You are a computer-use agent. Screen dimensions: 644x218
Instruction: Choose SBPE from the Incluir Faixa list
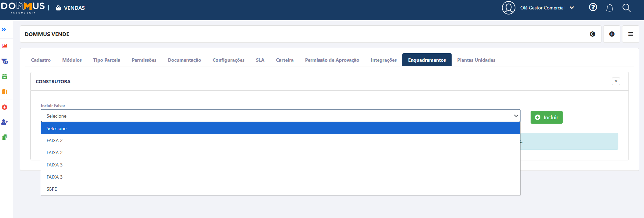pyautogui.click(x=52, y=189)
